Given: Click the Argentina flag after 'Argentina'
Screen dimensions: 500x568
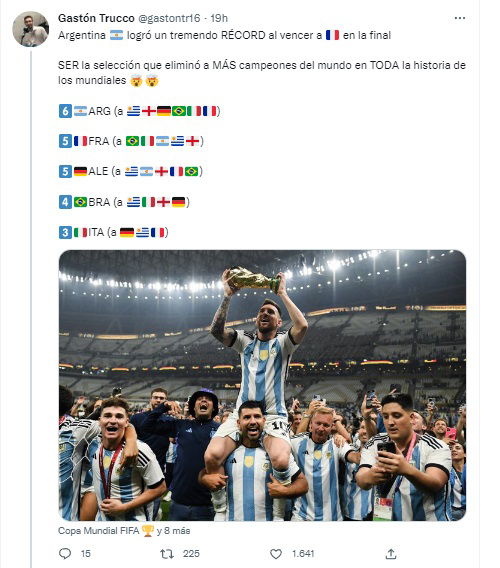Looking at the screenshot, I should [x=116, y=35].
